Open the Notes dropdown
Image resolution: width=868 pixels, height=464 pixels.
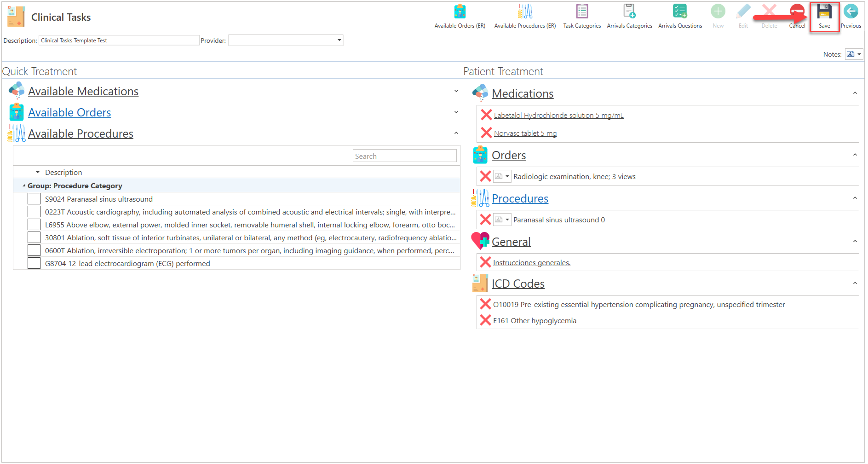coord(859,54)
